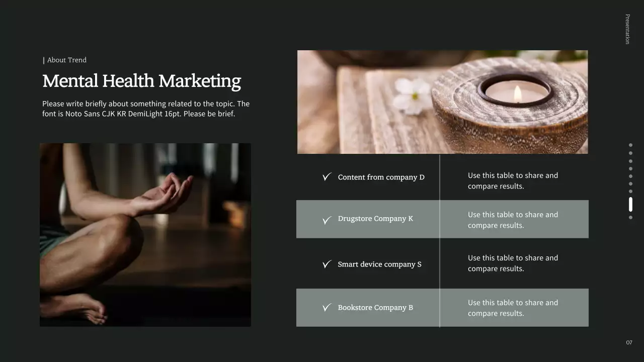Click the checkmark beside Drugstore Company K
This screenshot has width=644, height=362.
click(327, 220)
